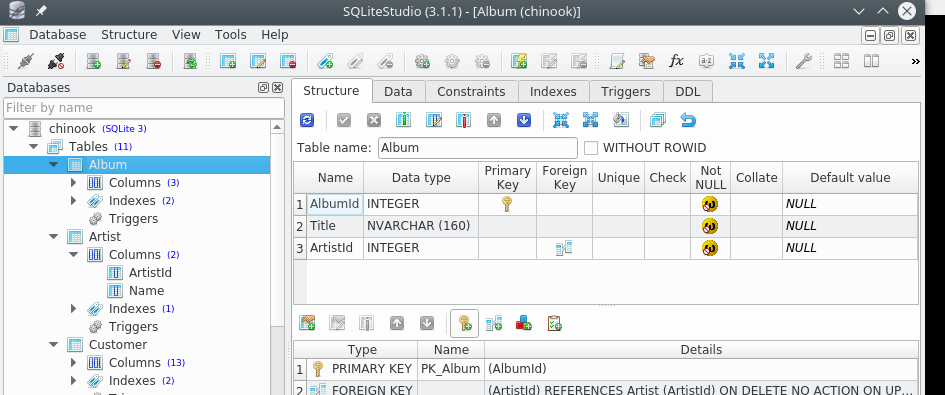Click the Databases panel scrollbar up arrow
945x395 pixels.
click(x=277, y=127)
